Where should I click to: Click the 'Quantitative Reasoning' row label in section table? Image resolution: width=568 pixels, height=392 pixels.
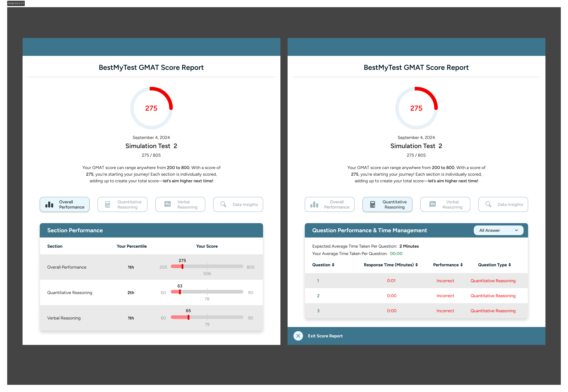70,293
